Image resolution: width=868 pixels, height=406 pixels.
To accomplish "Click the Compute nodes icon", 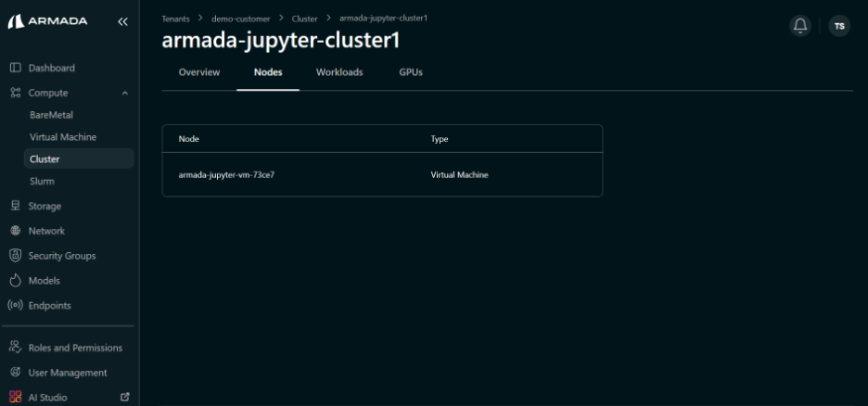I will [16, 93].
